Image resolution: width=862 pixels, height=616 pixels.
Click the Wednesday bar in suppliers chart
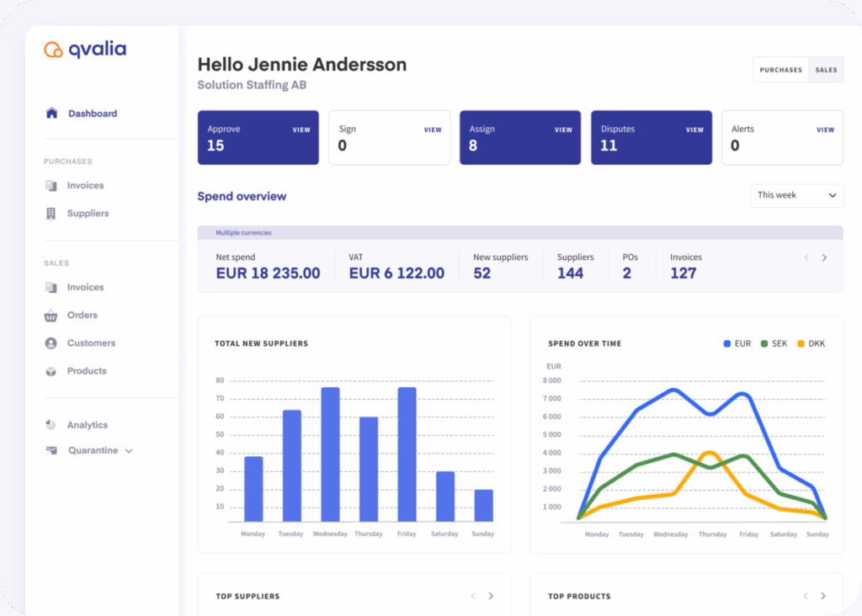(330, 454)
